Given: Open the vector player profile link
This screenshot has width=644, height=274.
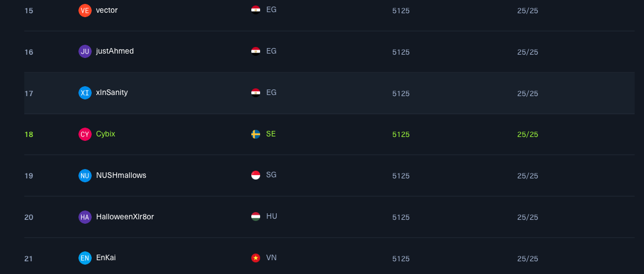Looking at the screenshot, I should click(107, 10).
